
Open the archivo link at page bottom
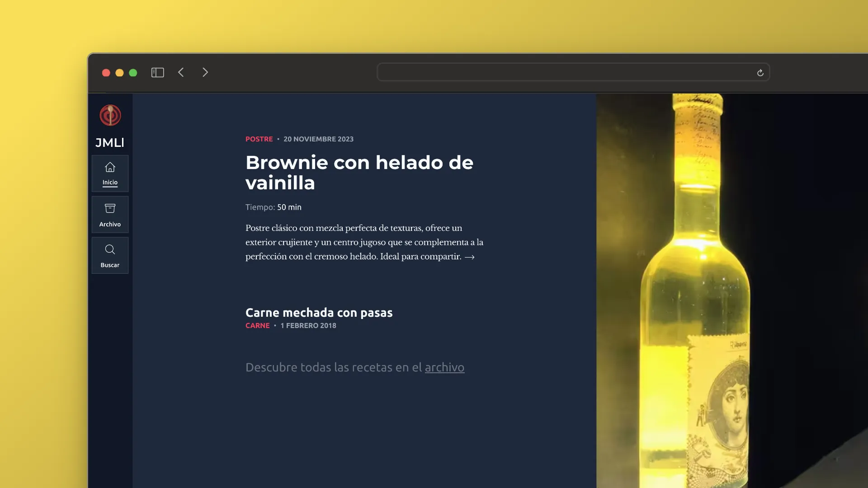click(x=444, y=368)
